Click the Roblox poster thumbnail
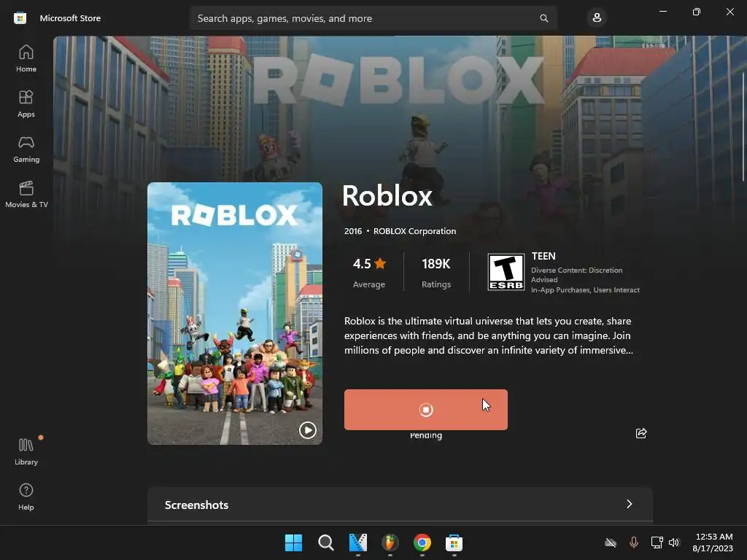 point(235,314)
